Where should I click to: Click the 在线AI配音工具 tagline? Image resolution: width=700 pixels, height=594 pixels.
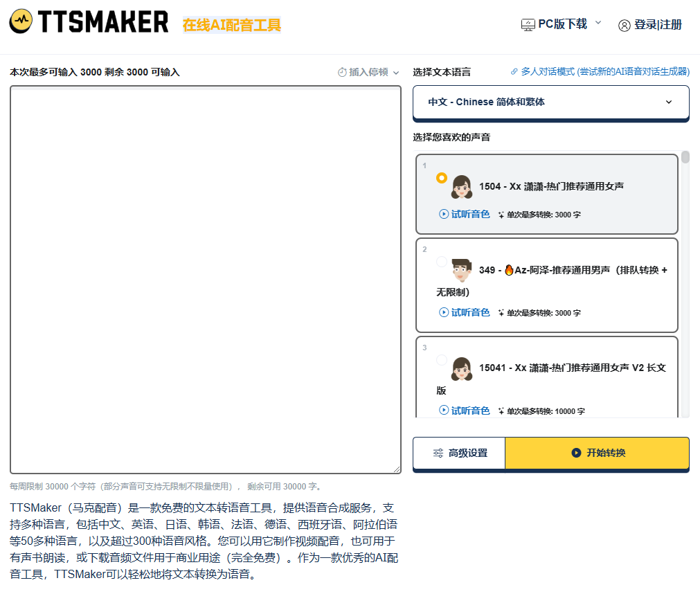click(232, 25)
